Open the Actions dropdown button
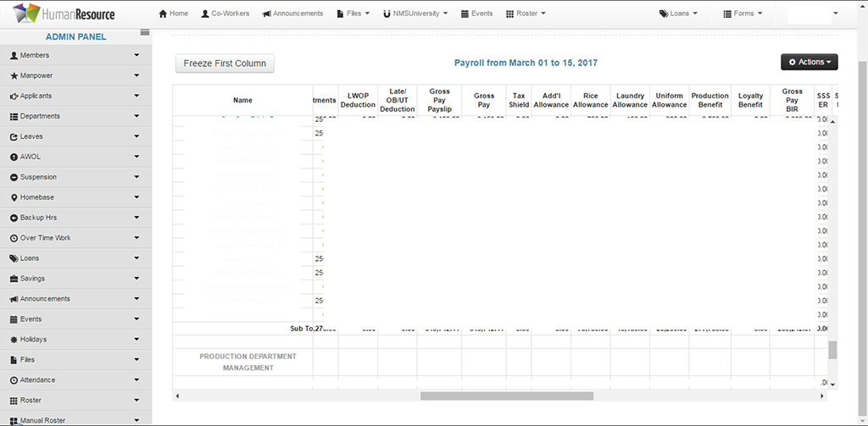868x426 pixels. (810, 62)
